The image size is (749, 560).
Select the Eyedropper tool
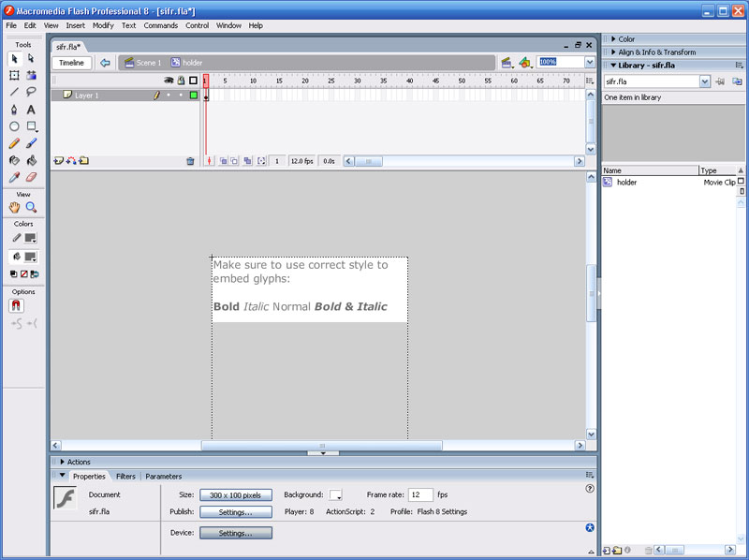pyautogui.click(x=14, y=177)
